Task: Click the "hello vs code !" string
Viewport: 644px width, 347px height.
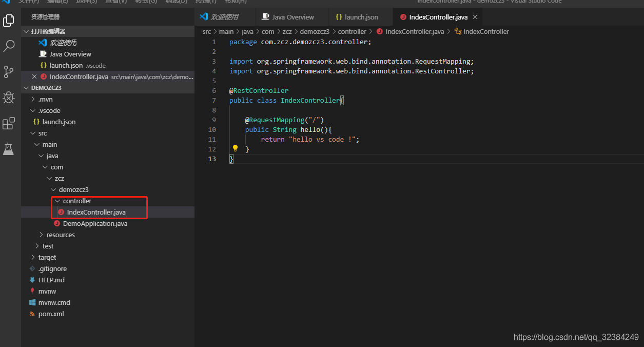Action: pyautogui.click(x=322, y=139)
